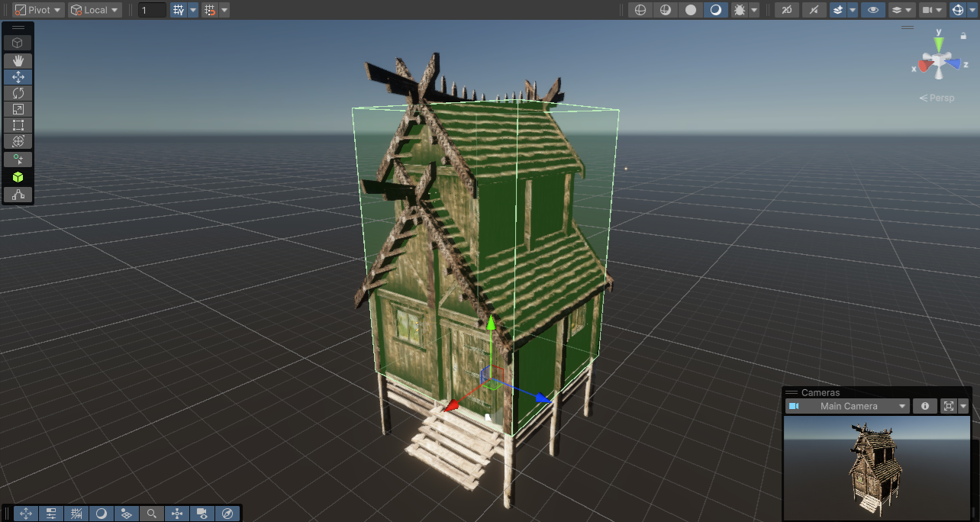Image resolution: width=980 pixels, height=522 pixels.
Task: Toggle scene visibility with the eye icon
Action: tap(872, 10)
